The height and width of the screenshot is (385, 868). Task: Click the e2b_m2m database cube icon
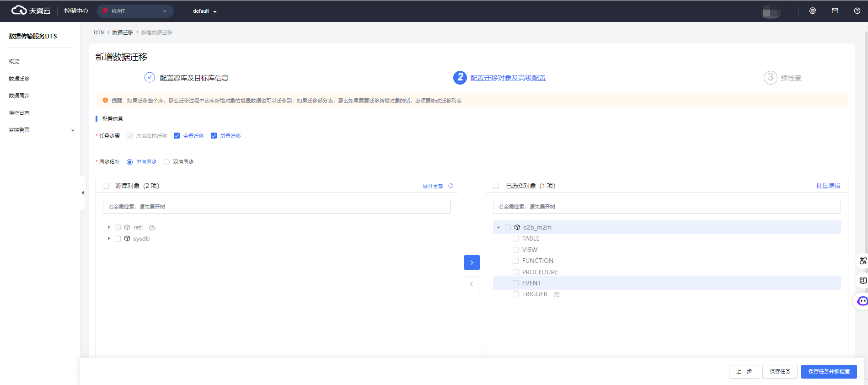click(x=517, y=227)
